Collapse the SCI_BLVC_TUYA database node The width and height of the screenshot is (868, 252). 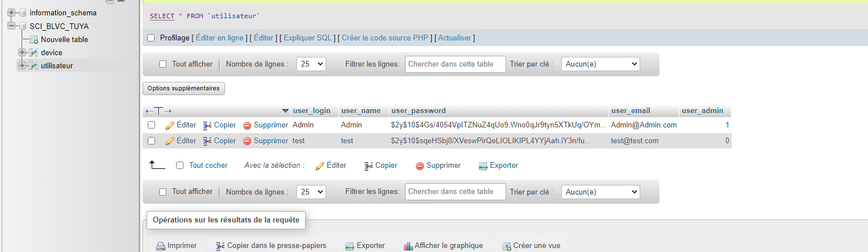pyautogui.click(x=11, y=26)
